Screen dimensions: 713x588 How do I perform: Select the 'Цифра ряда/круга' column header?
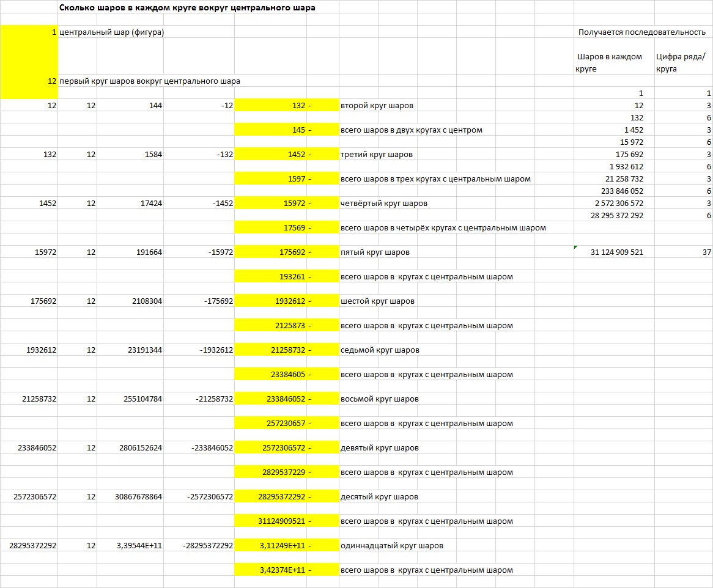click(x=681, y=62)
